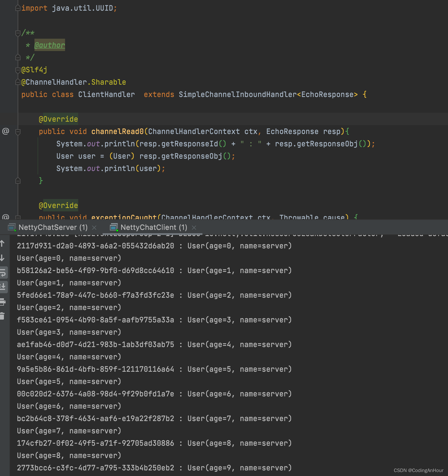Viewport: 448px width, 476px height.
Task: Click the ClientHandler class name
Action: 106,94
